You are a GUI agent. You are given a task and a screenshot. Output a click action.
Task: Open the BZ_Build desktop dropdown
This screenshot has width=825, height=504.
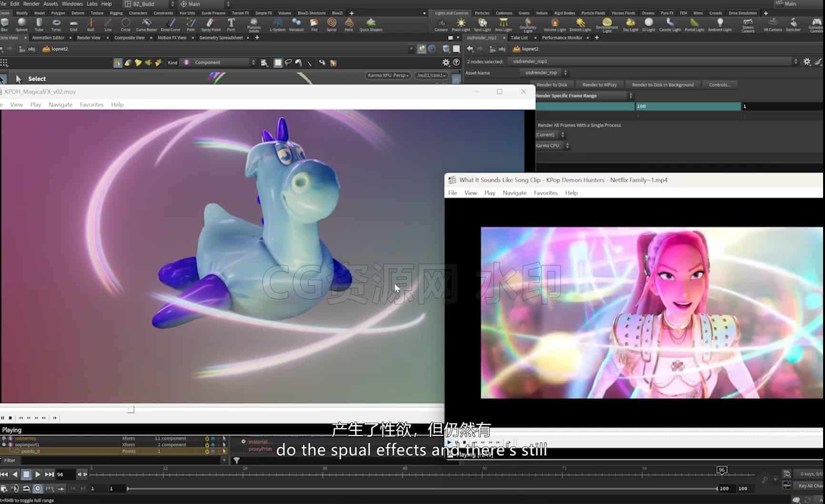coord(150,4)
